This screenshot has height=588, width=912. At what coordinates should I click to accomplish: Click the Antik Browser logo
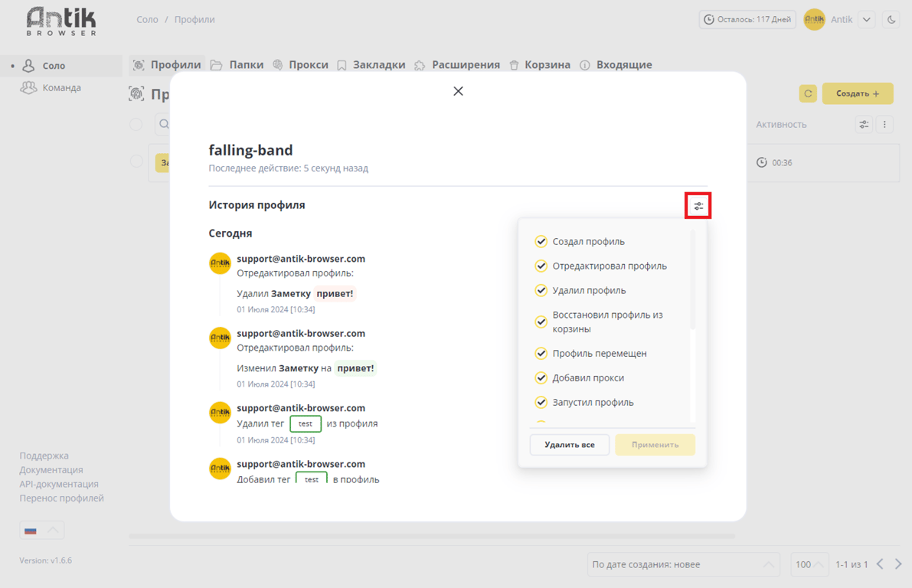tap(61, 21)
